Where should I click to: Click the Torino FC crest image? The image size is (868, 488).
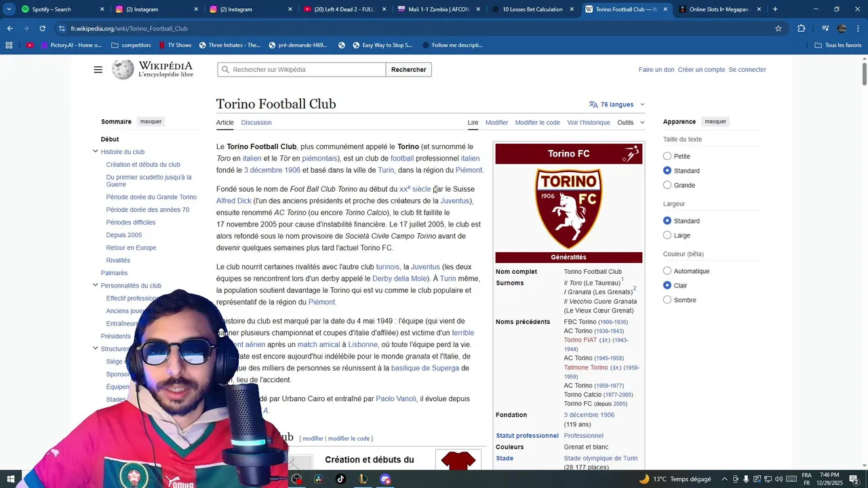pos(568,209)
